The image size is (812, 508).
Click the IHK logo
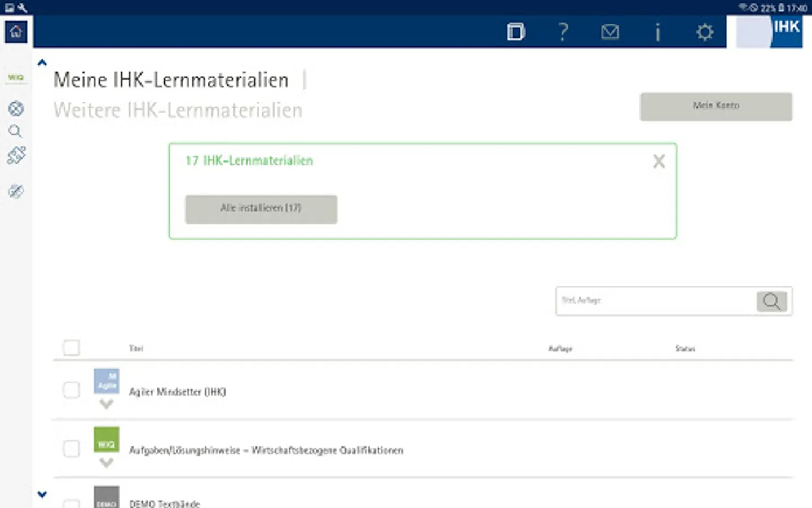pyautogui.click(x=770, y=32)
